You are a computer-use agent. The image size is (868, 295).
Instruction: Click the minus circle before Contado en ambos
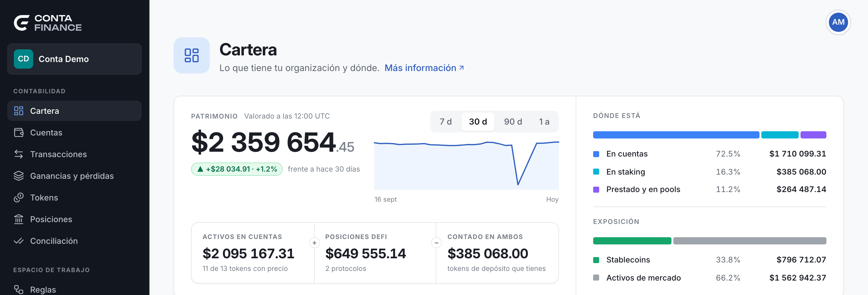click(x=436, y=243)
